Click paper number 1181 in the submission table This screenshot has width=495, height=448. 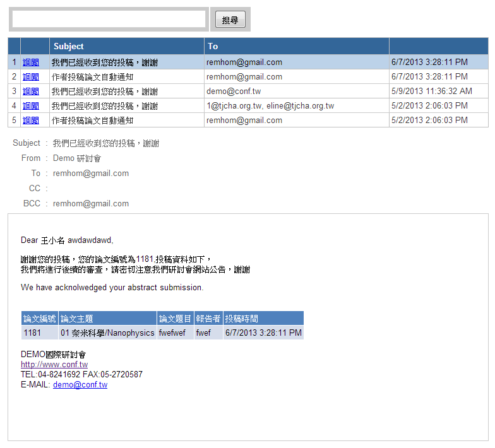click(32, 333)
